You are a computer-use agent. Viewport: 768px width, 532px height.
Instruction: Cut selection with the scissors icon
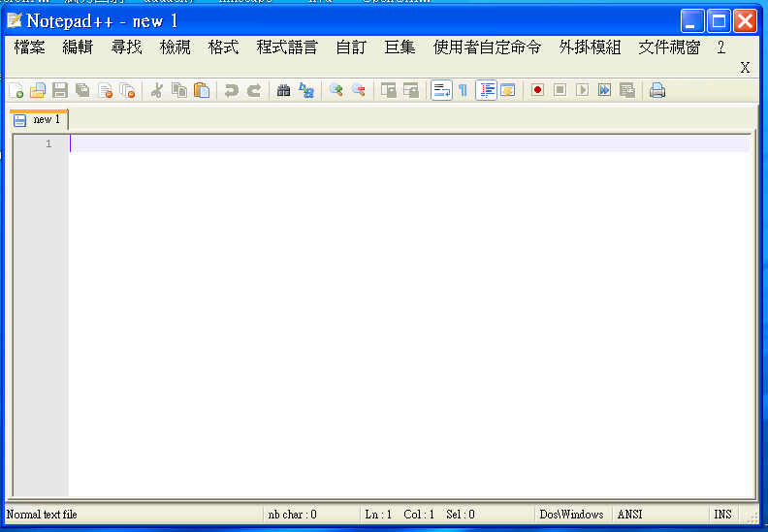(157, 90)
